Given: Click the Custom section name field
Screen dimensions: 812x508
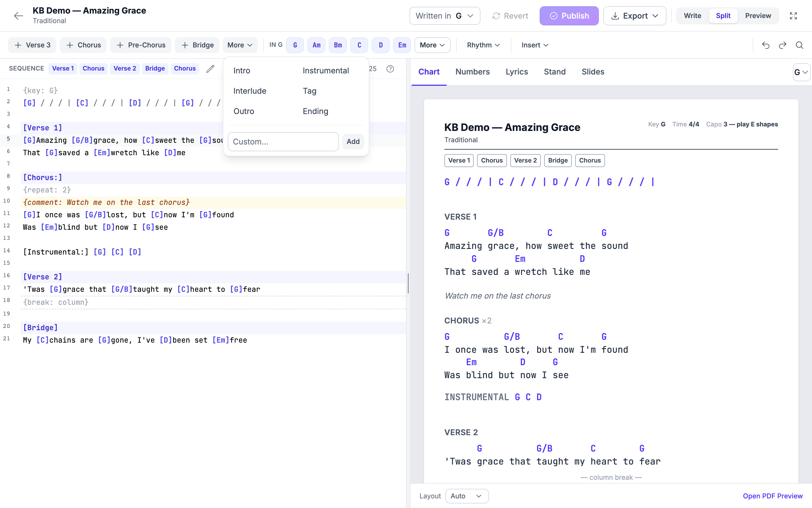Looking at the screenshot, I should coord(283,141).
